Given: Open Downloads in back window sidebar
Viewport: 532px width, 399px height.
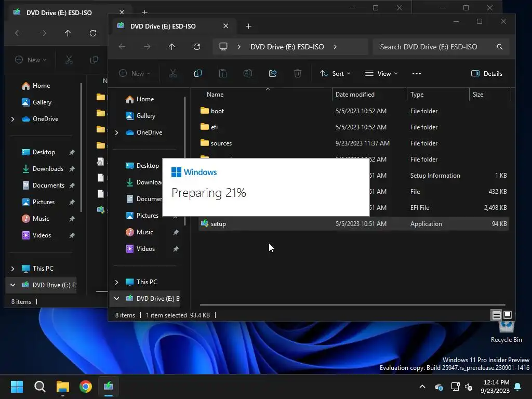Looking at the screenshot, I should coord(48,169).
